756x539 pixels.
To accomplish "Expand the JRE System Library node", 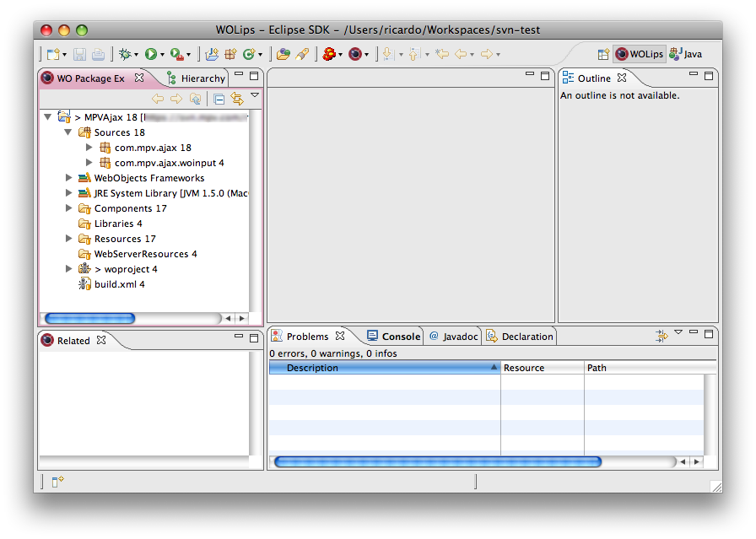I will pos(68,193).
